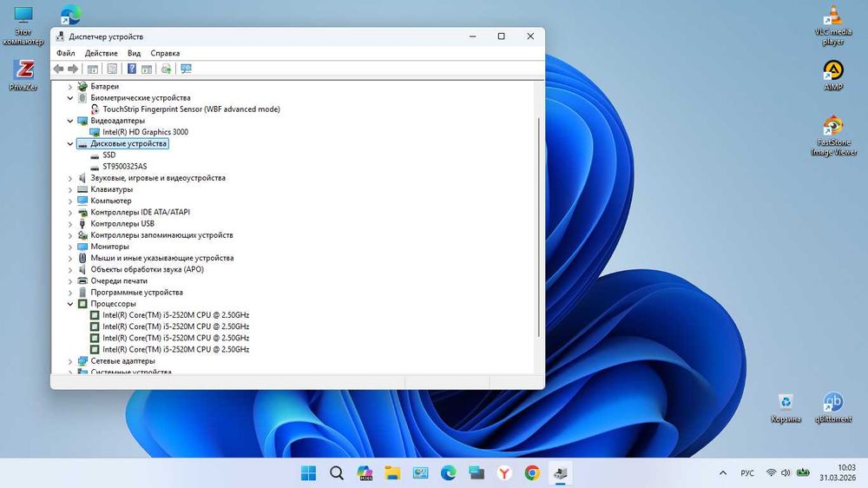Select the Этот компьютер desktop icon
The width and height of the screenshot is (868, 488).
[x=23, y=26]
